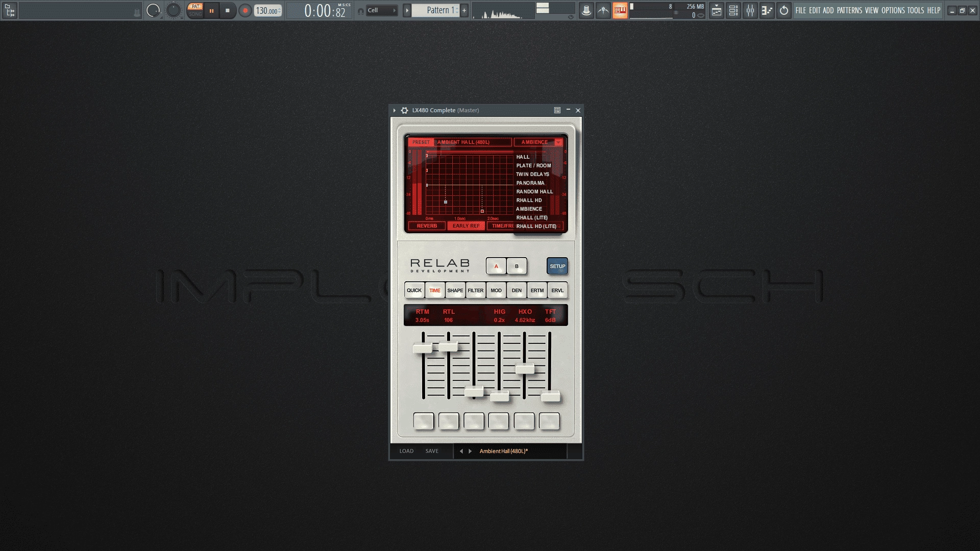Select the A preset slot button
This screenshot has width=980, height=551.
pos(496,266)
